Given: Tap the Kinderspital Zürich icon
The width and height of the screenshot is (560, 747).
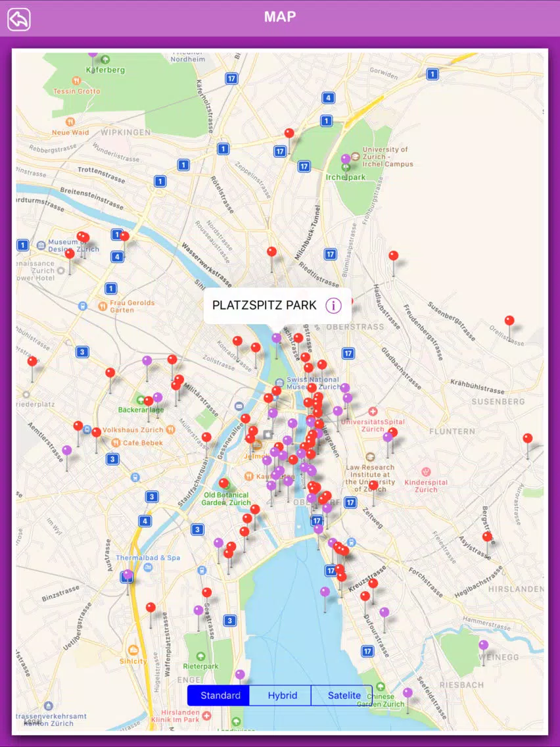Looking at the screenshot, I should (426, 472).
